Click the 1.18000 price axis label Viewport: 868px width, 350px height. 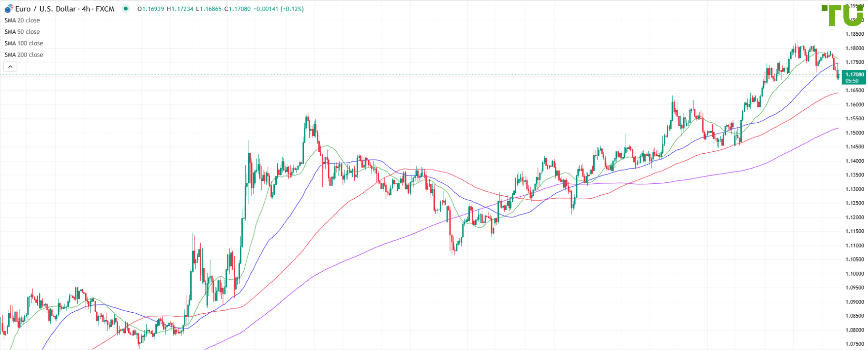[x=854, y=48]
